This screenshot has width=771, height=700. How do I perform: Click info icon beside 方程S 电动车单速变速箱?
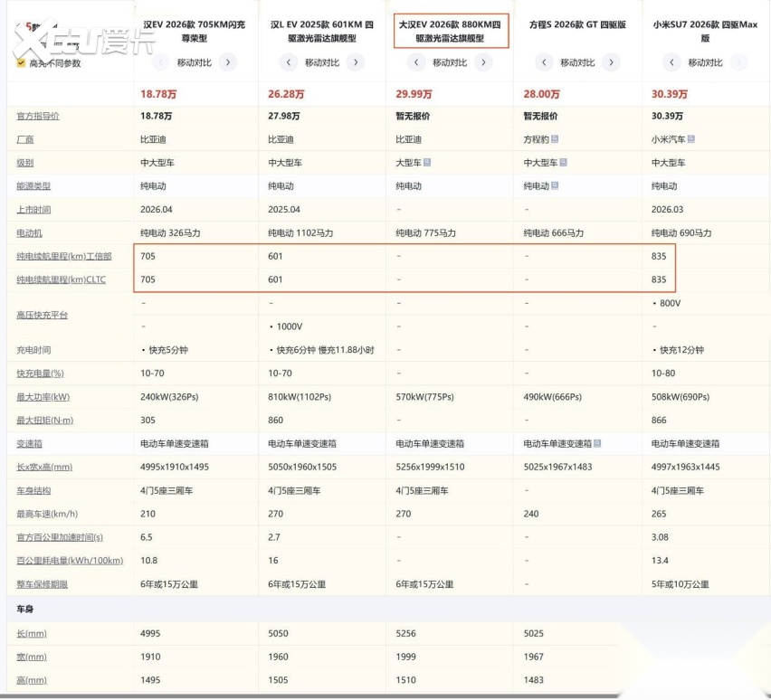tap(597, 443)
